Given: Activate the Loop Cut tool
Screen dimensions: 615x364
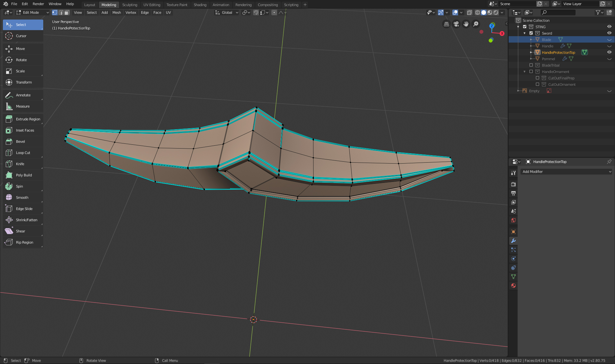Looking at the screenshot, I should pos(23,153).
